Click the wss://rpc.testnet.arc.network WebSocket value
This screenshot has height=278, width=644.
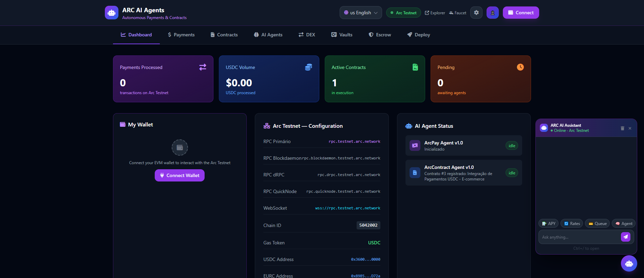347,208
